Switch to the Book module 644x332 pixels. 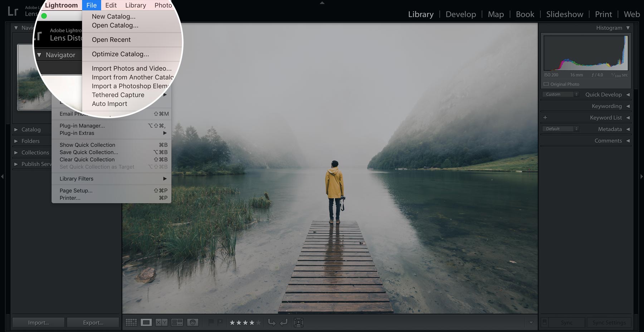(525, 14)
